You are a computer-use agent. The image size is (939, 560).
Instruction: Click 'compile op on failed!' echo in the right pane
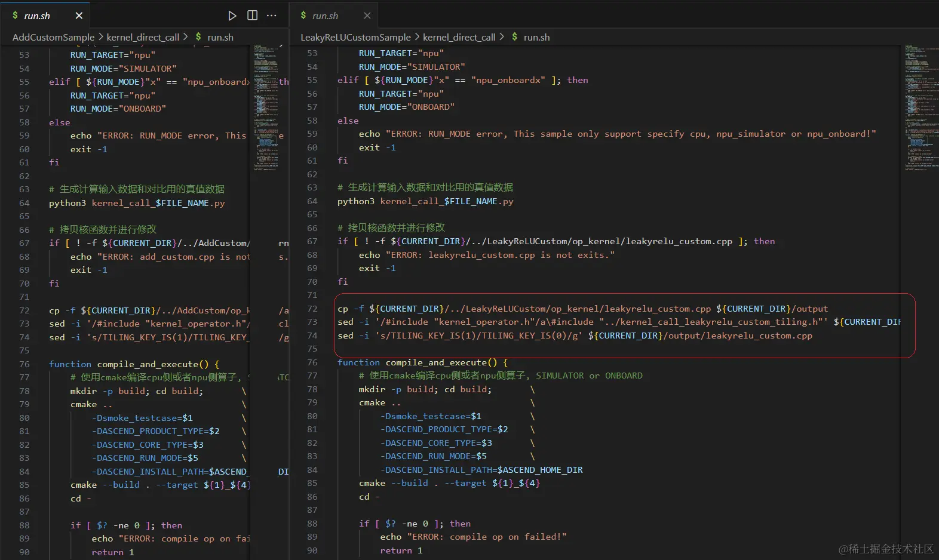tap(473, 537)
